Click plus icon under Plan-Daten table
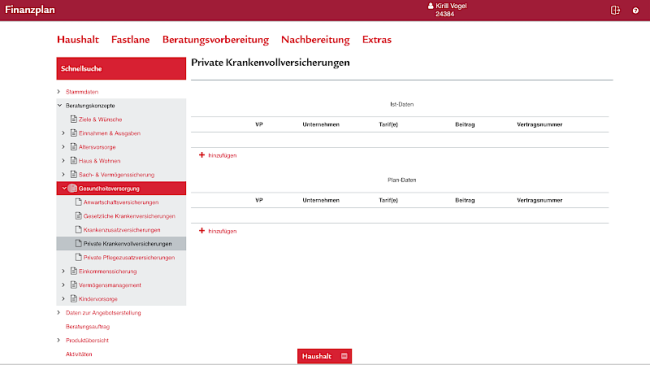The image size is (650, 365). (202, 231)
